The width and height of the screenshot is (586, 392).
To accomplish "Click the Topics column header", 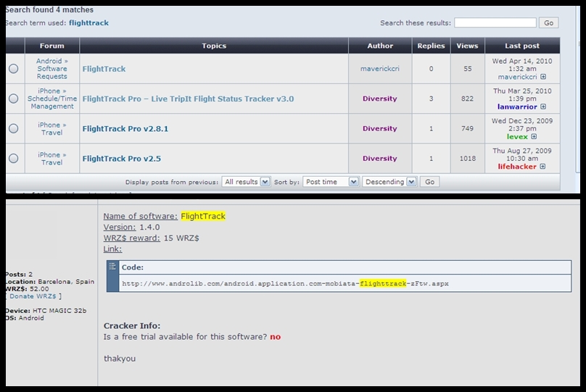I will pyautogui.click(x=214, y=46).
